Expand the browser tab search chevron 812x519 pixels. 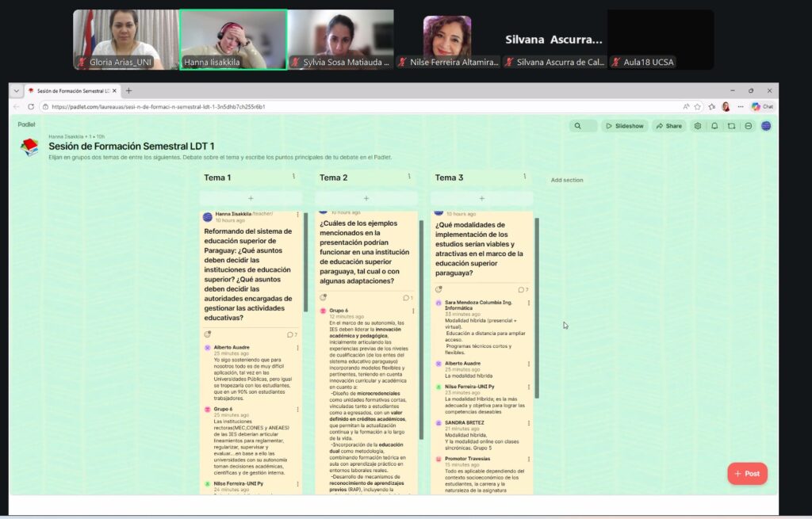click(x=17, y=91)
